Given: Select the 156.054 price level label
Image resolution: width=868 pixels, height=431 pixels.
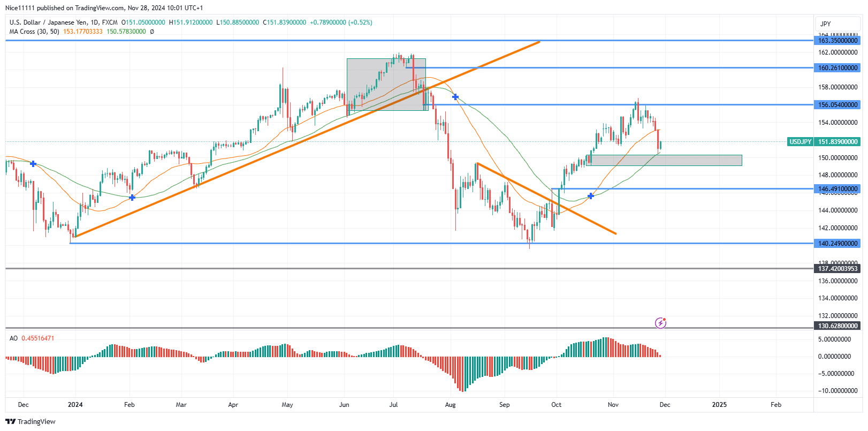Looking at the screenshot, I should tap(837, 105).
